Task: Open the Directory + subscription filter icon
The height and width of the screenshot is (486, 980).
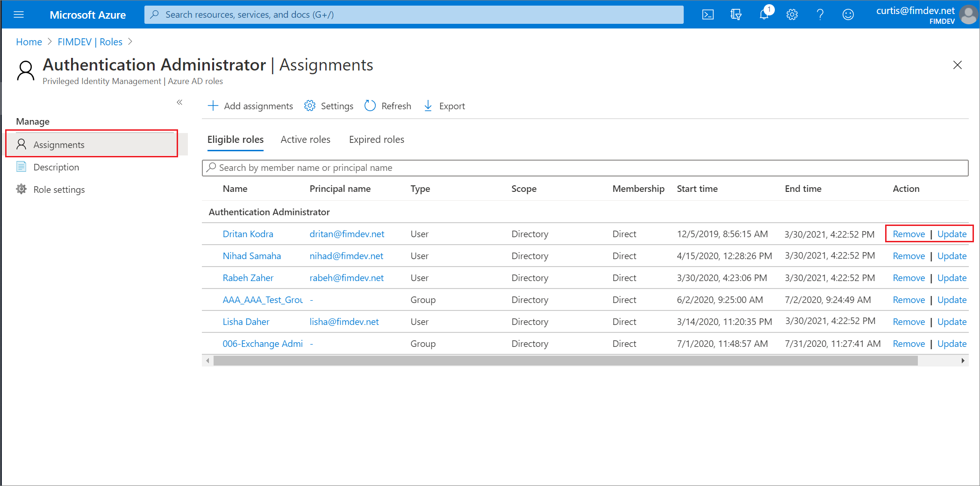Action: (736, 14)
